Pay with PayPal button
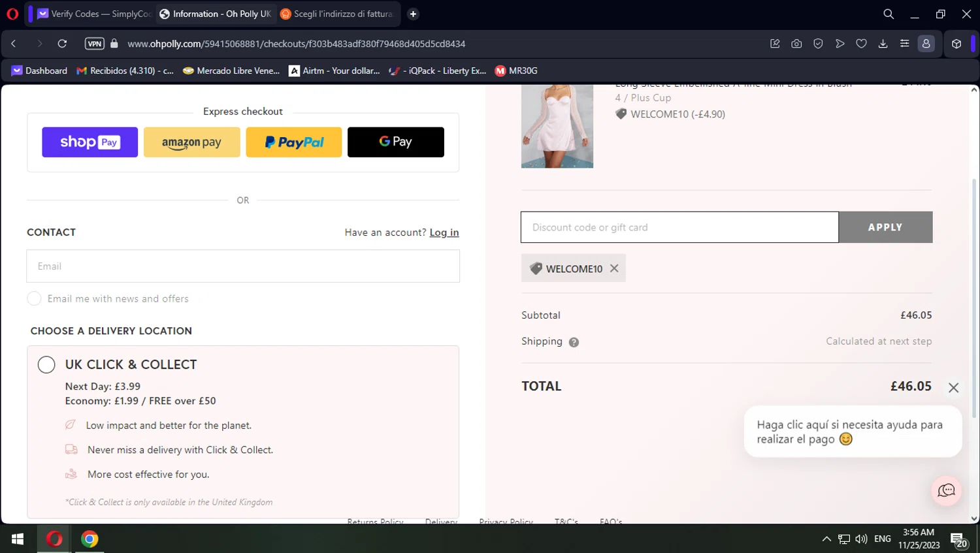 point(294,142)
